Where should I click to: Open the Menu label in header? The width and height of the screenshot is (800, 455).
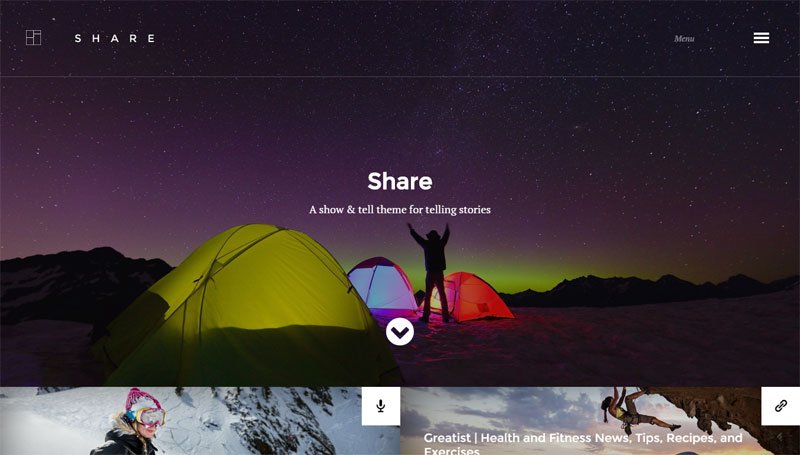[684, 39]
